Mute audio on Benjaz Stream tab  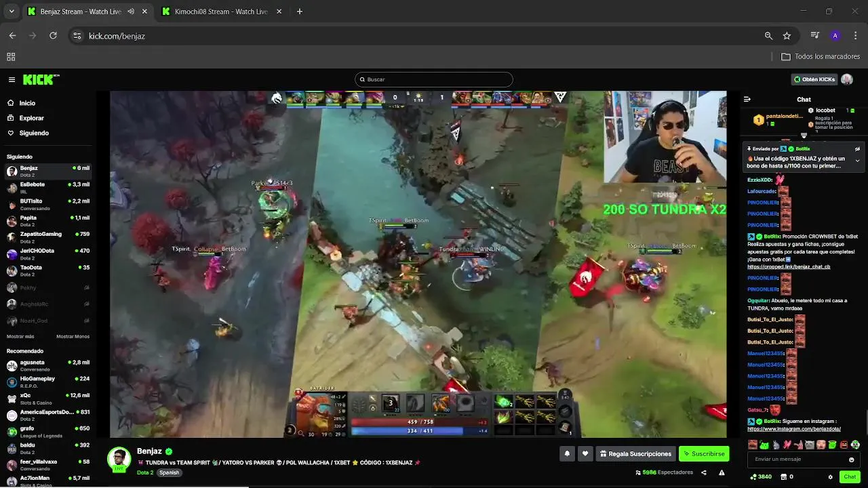131,12
